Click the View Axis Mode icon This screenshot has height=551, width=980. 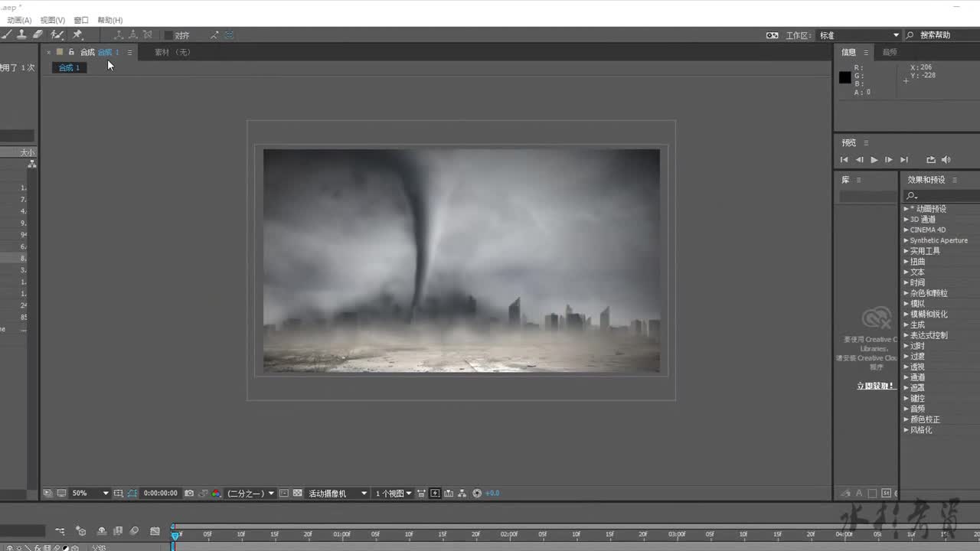tap(148, 34)
